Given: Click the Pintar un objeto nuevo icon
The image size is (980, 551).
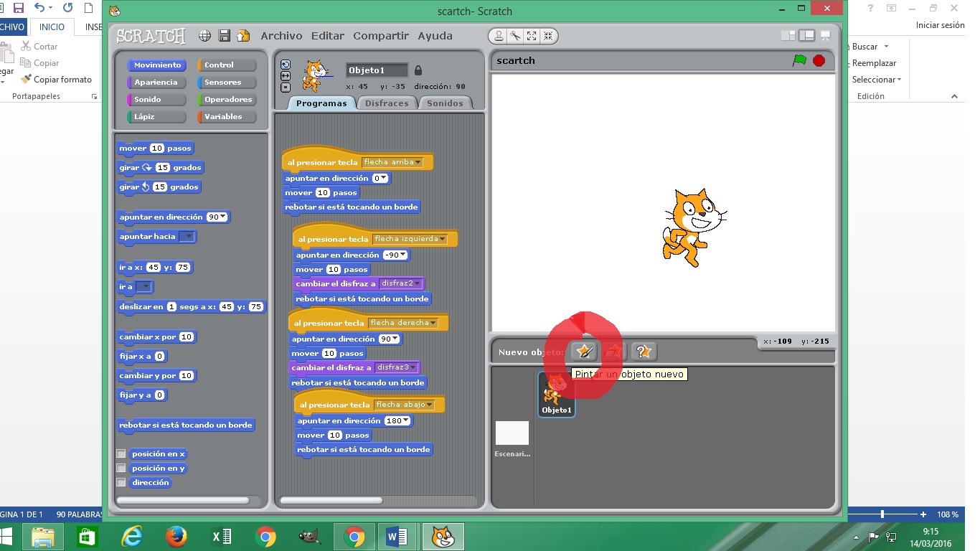Looking at the screenshot, I should coord(583,352).
